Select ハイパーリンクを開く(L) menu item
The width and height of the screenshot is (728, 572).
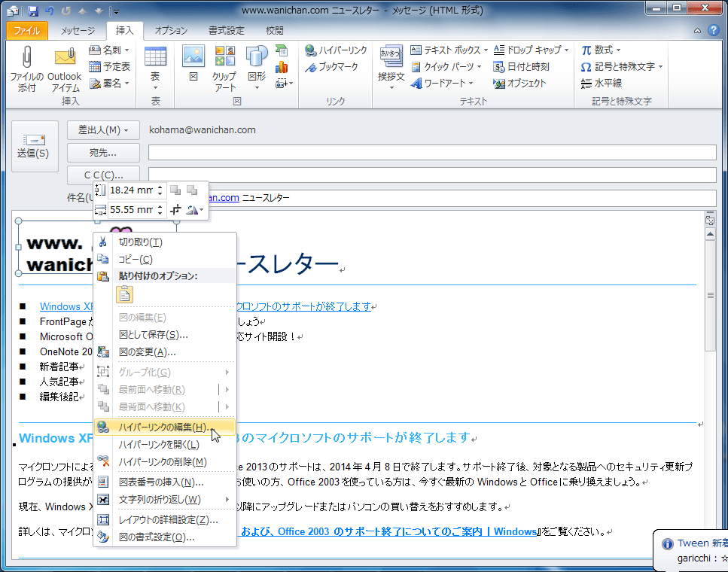click(165, 444)
